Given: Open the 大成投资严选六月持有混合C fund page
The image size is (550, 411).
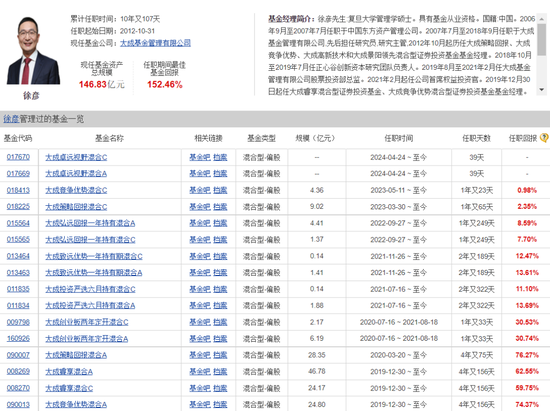Looking at the screenshot, I should click(90, 289).
